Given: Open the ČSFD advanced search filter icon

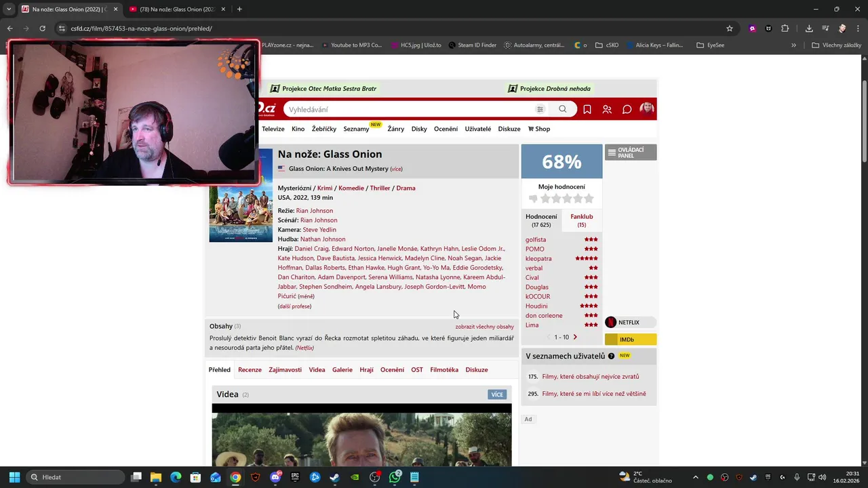Looking at the screenshot, I should point(540,109).
